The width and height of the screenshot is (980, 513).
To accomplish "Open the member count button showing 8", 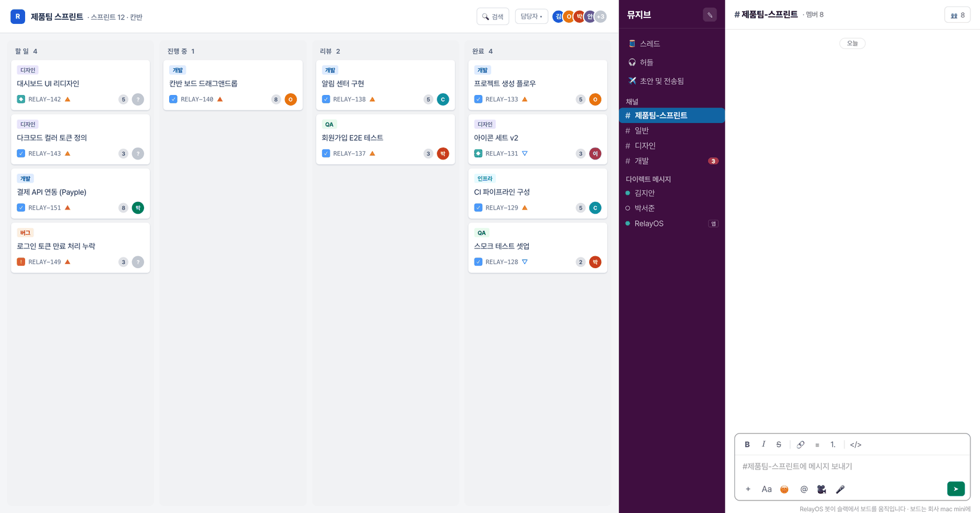I will [x=957, y=15].
